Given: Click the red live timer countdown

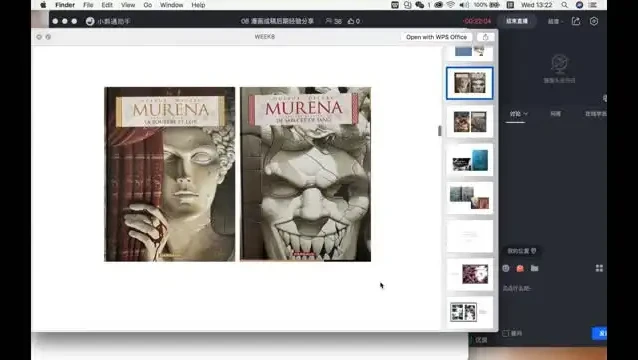Looking at the screenshot, I should click(x=476, y=21).
